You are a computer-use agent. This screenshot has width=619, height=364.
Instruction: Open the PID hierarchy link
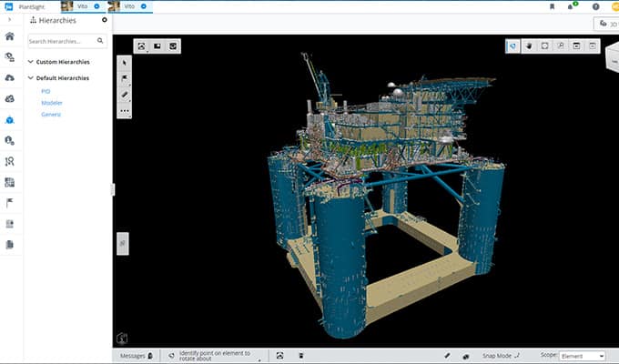point(46,91)
